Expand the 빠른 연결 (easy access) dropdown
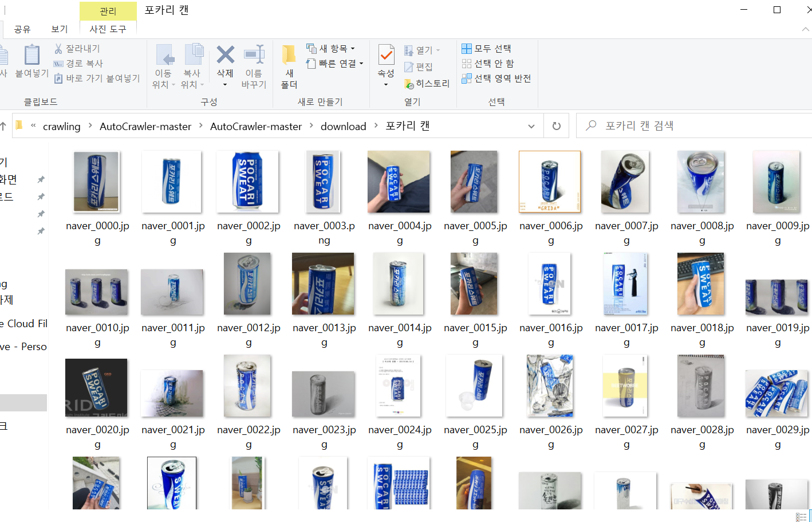This screenshot has height=522, width=812. pos(361,64)
